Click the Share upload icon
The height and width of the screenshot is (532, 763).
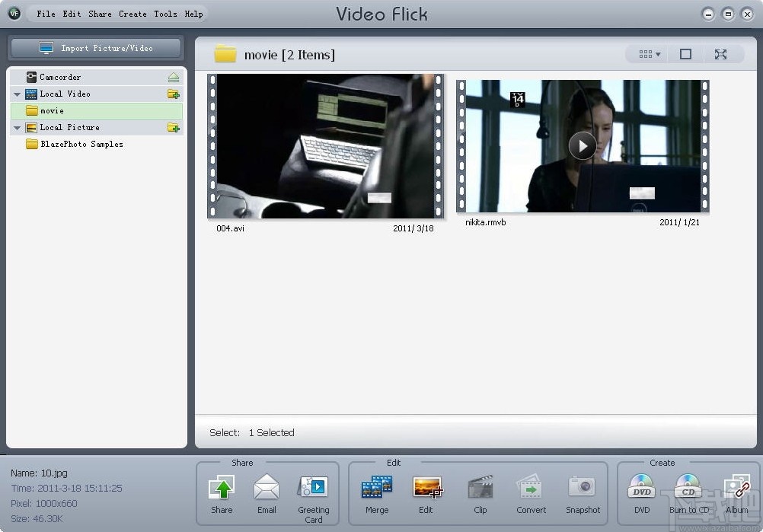(x=222, y=488)
